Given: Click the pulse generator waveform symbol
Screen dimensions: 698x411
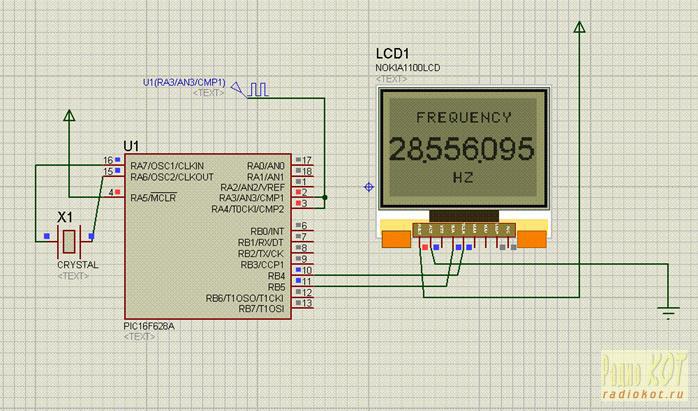Looking at the screenshot, I should coord(258,90).
